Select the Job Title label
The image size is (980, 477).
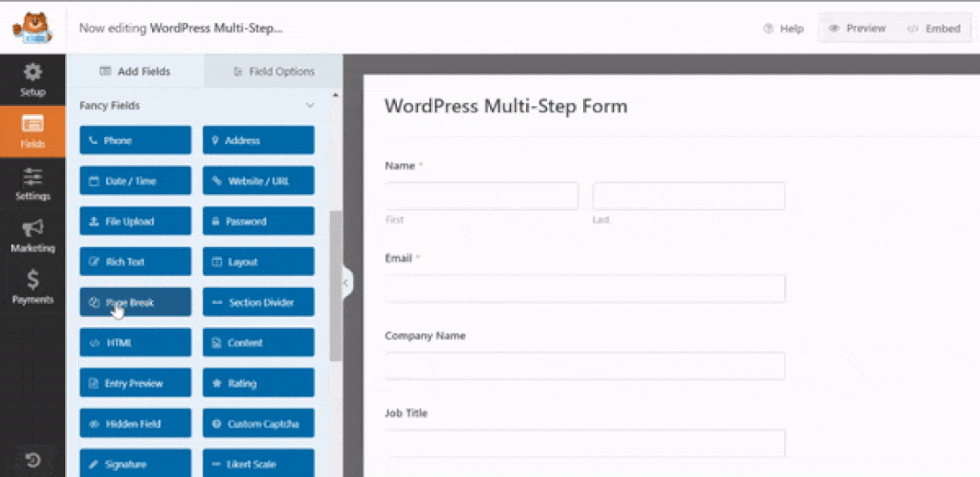406,413
